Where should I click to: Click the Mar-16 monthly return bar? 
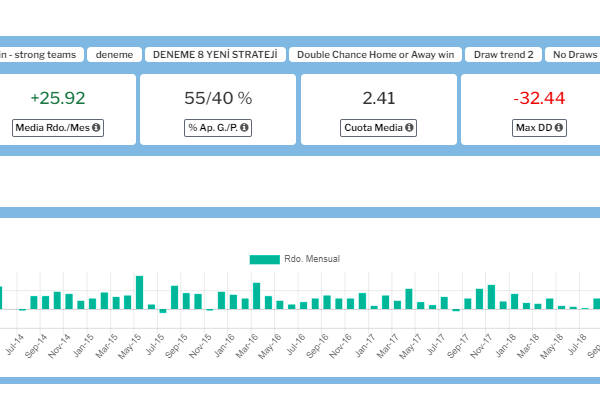point(256,296)
